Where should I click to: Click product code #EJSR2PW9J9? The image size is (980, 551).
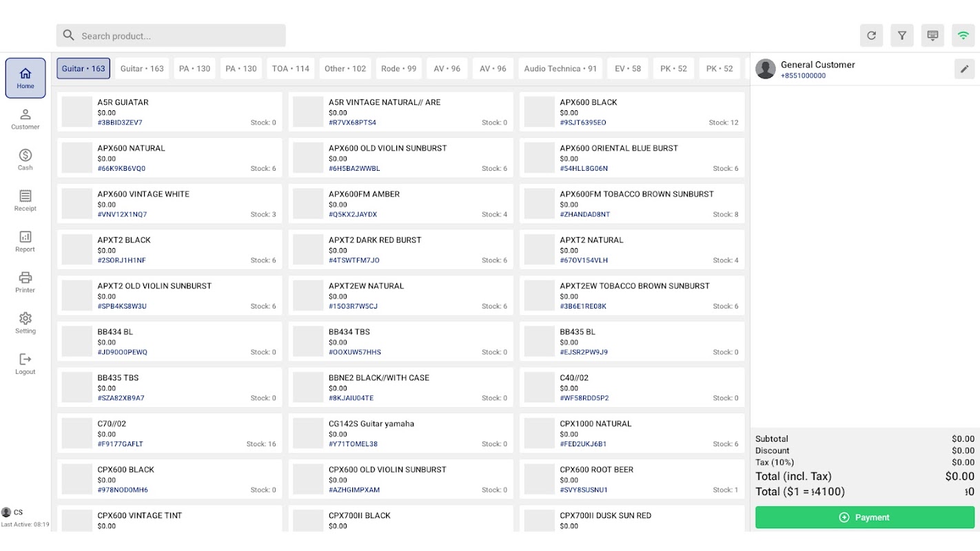coord(584,352)
